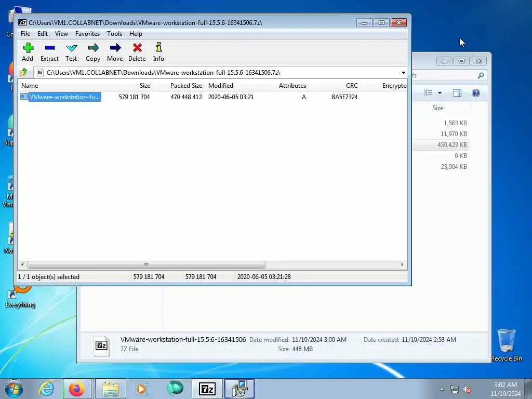Screen dimensions: 532x399
Task: Open the Windows Start menu
Action: (x=14, y=389)
